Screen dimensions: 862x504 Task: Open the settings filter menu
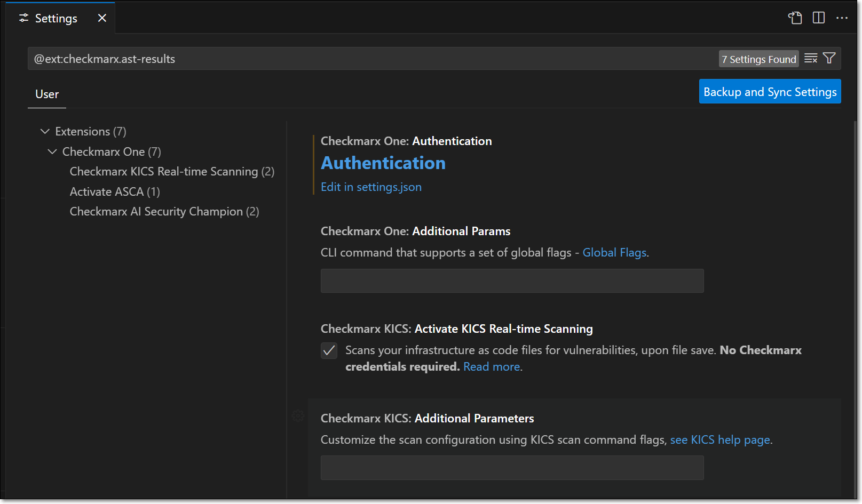pos(829,58)
